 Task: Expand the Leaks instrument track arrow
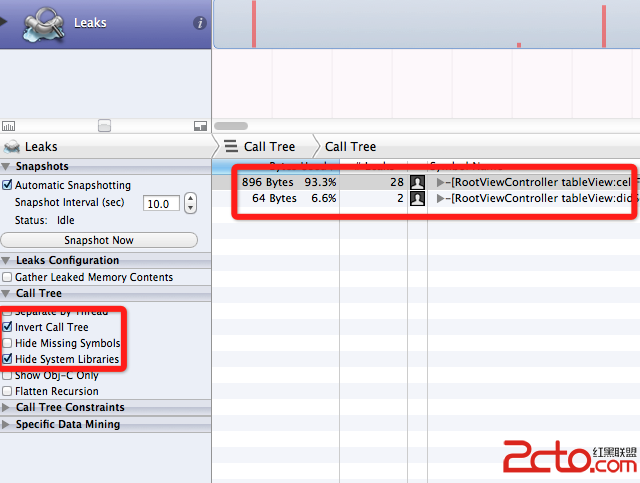click(x=3, y=22)
